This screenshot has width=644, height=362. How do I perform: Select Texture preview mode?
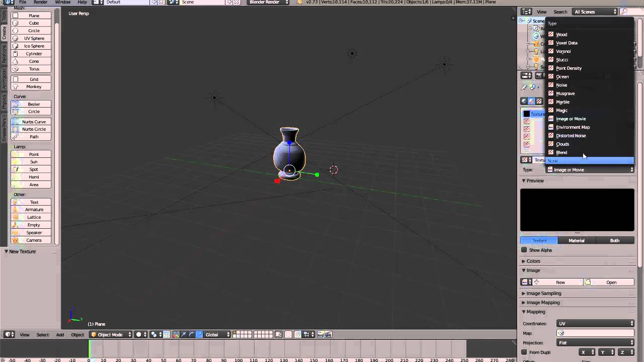(539, 240)
